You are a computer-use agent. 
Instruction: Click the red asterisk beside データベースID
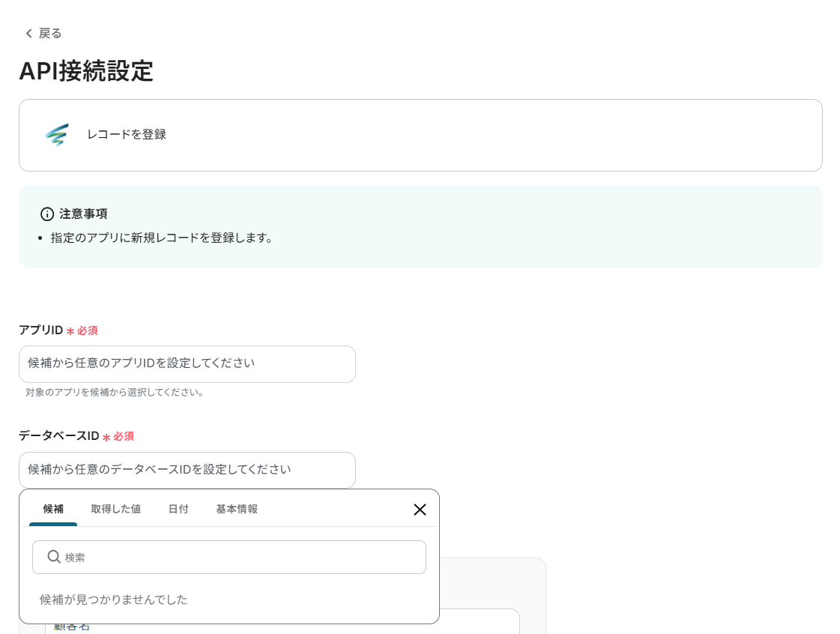106,437
